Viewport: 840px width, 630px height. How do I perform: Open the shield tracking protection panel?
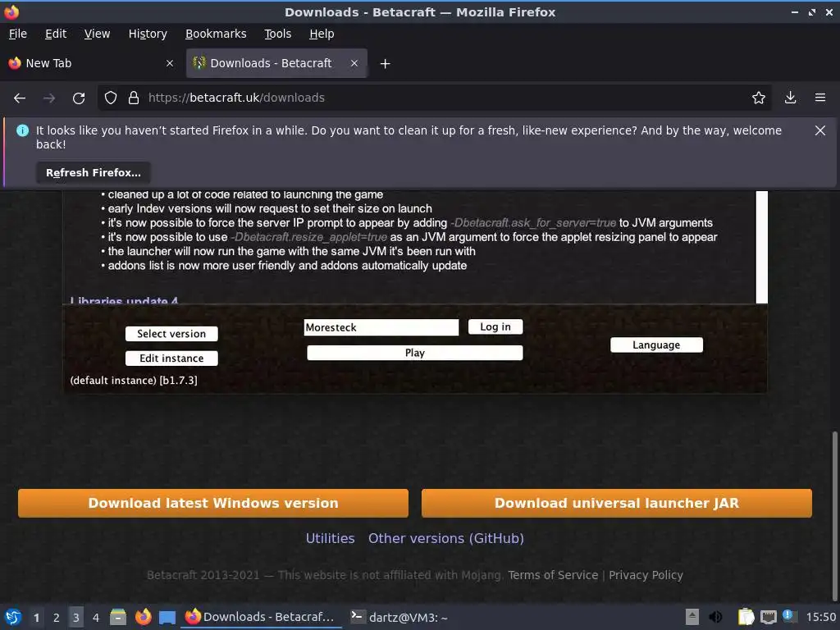click(x=111, y=98)
